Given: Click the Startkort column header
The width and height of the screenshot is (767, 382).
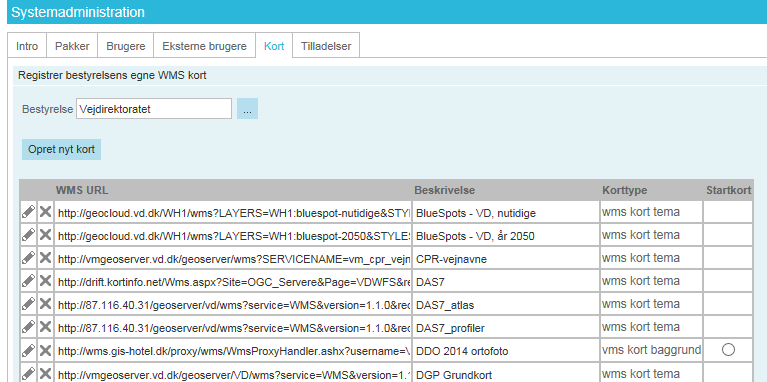Looking at the screenshot, I should click(728, 190).
